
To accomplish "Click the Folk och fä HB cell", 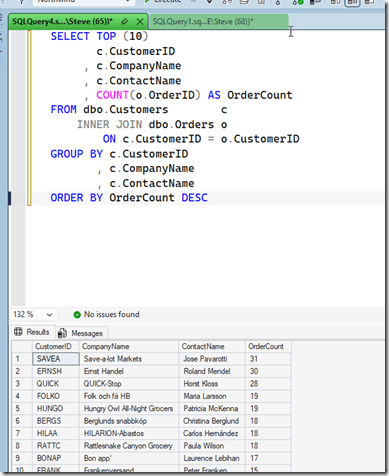I will point(129,396).
